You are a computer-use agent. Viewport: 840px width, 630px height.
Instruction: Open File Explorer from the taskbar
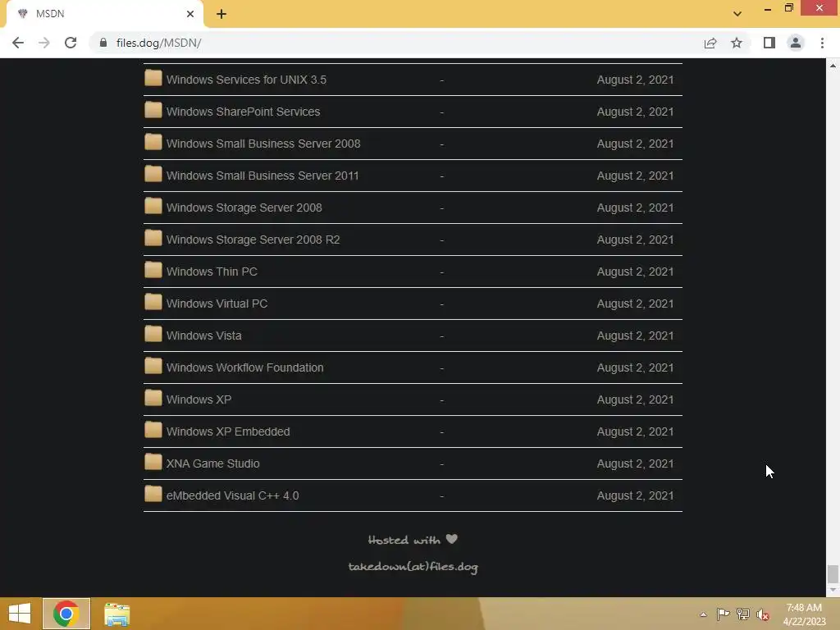(x=116, y=614)
